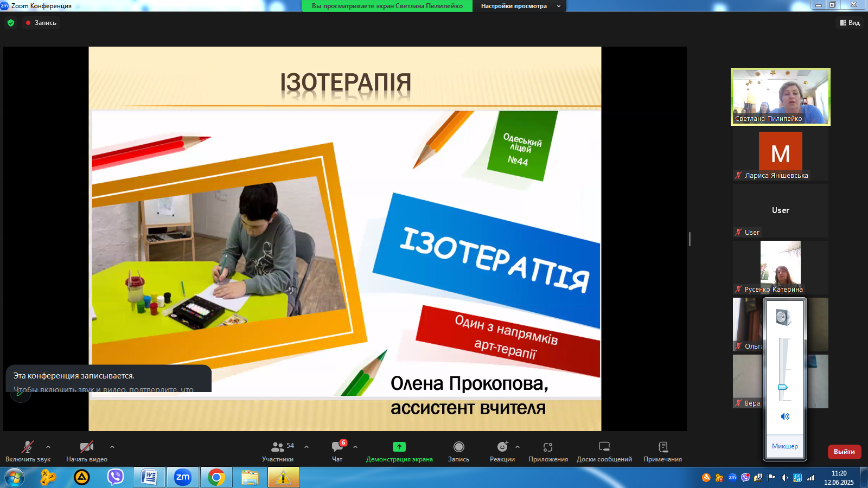
Task: Open the file explorer folder in taskbar
Action: tap(250, 478)
